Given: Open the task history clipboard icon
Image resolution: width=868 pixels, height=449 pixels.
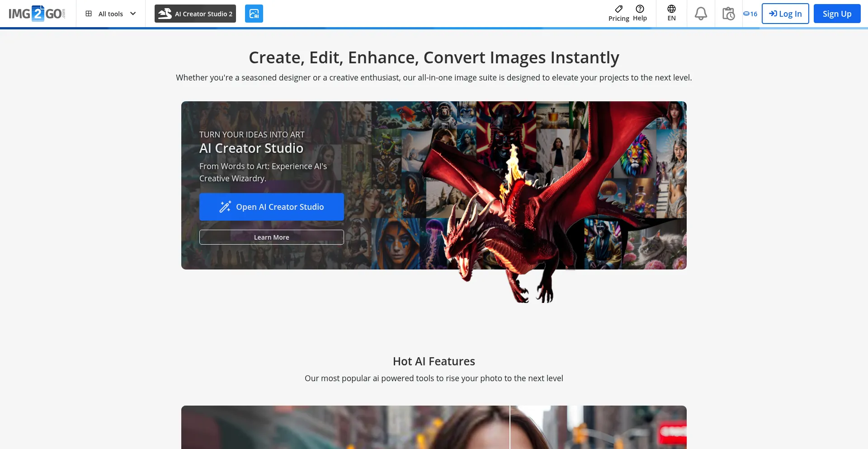Looking at the screenshot, I should [x=728, y=14].
